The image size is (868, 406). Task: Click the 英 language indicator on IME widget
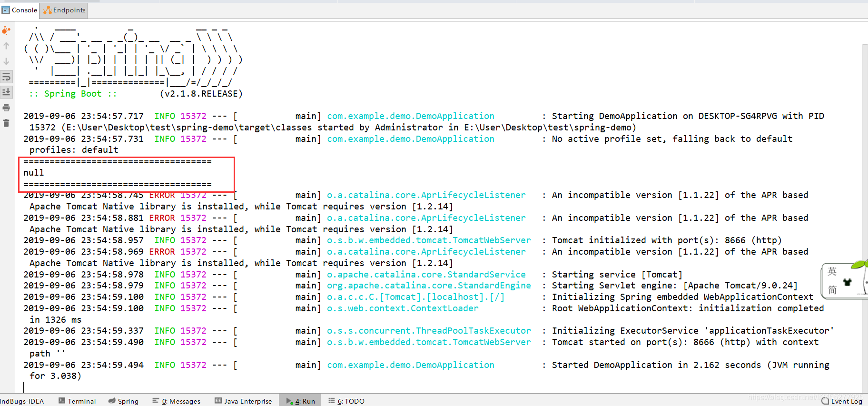coord(832,271)
